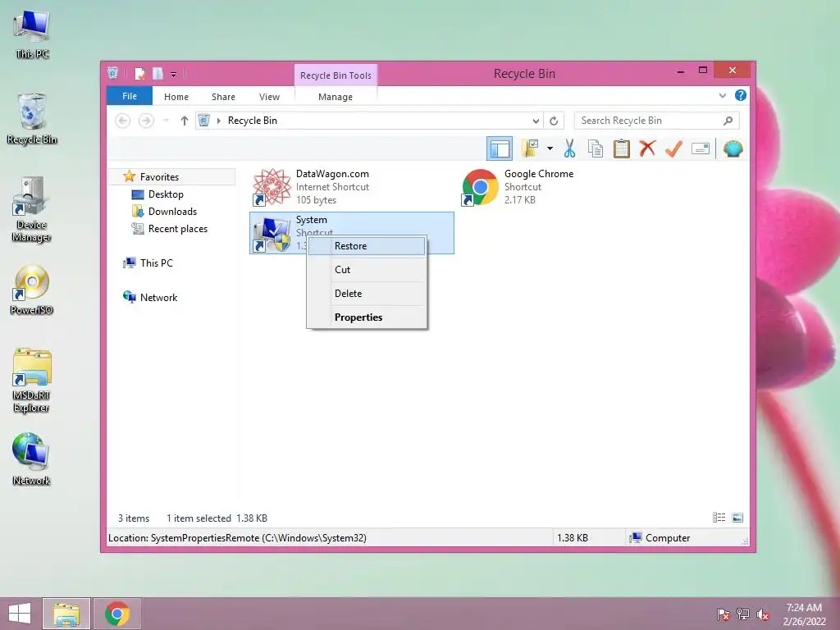
Task: Click the Properties quick access icon
Action: click(x=139, y=73)
